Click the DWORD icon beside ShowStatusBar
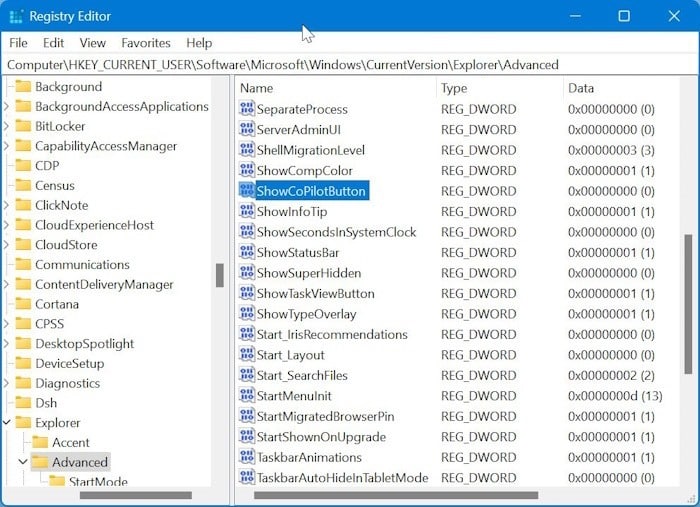 [247, 253]
